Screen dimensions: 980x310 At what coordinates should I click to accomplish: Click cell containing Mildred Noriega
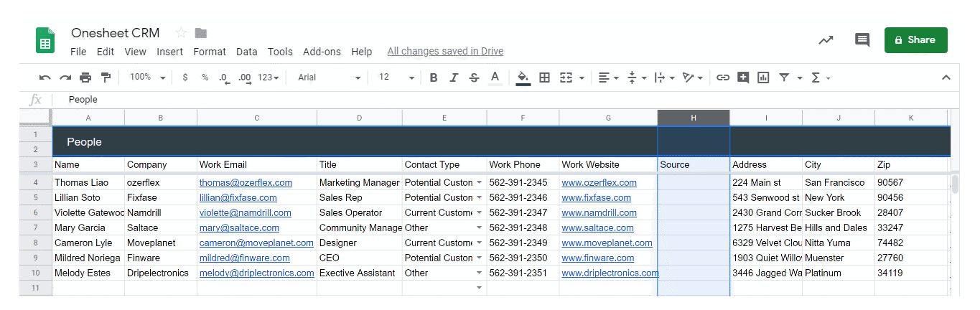[88, 258]
